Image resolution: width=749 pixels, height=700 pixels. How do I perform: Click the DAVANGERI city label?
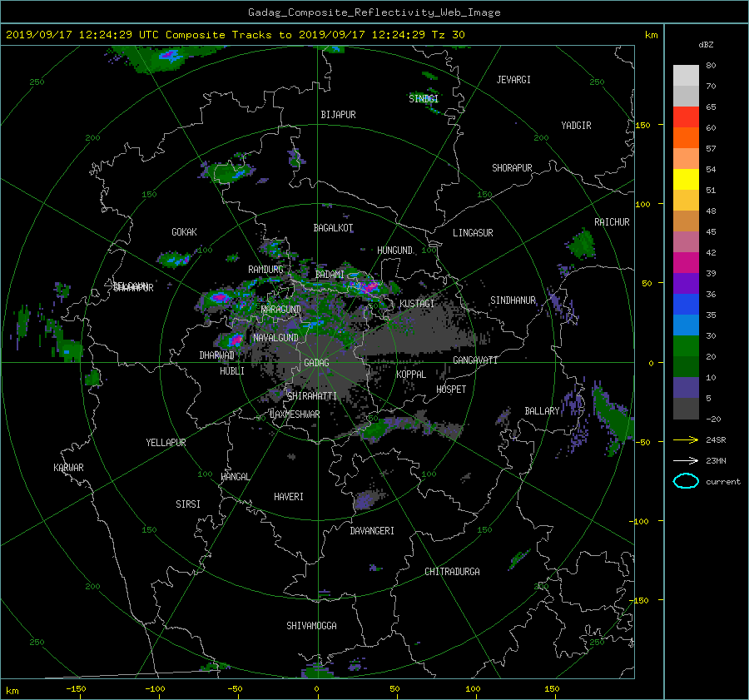pos(372,531)
